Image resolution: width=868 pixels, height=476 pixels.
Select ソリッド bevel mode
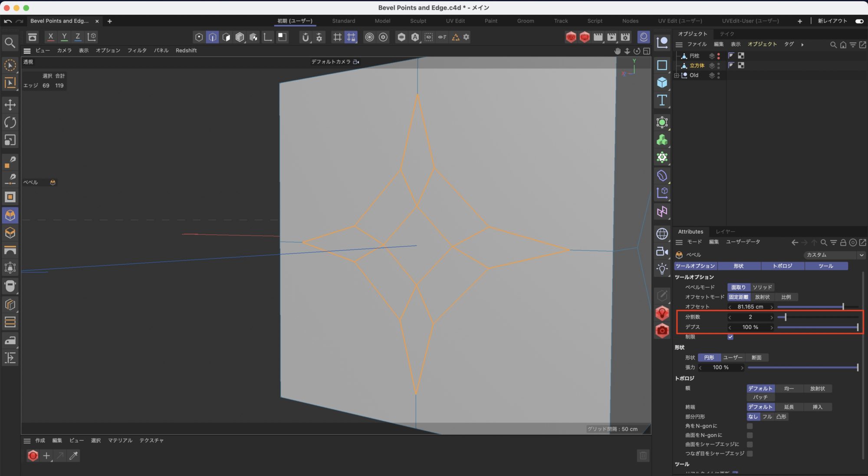pos(762,287)
